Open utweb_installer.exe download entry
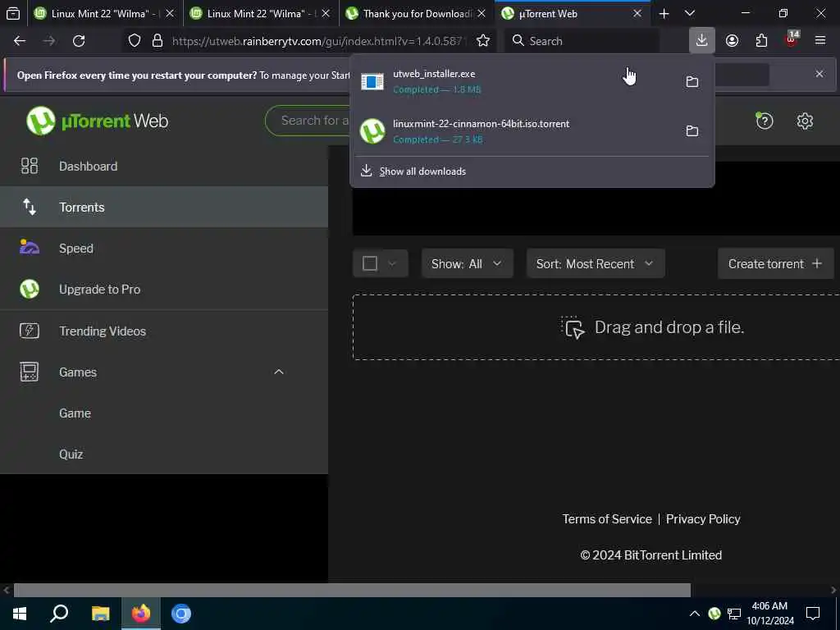 coord(514,81)
